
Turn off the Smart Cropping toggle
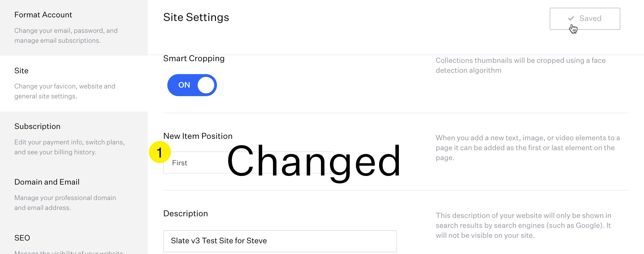(192, 85)
